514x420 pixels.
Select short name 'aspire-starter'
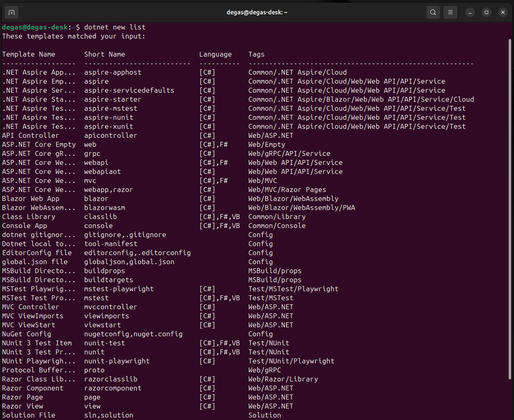click(113, 99)
